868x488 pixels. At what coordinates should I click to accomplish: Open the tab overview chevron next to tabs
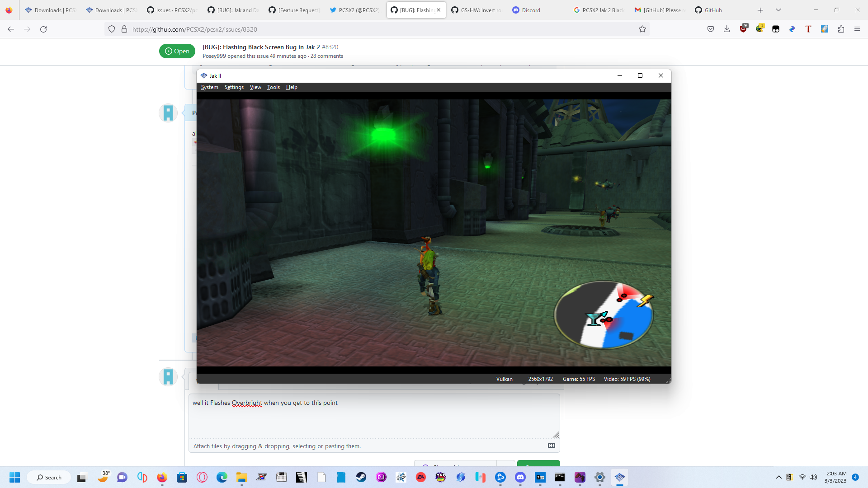point(778,9)
